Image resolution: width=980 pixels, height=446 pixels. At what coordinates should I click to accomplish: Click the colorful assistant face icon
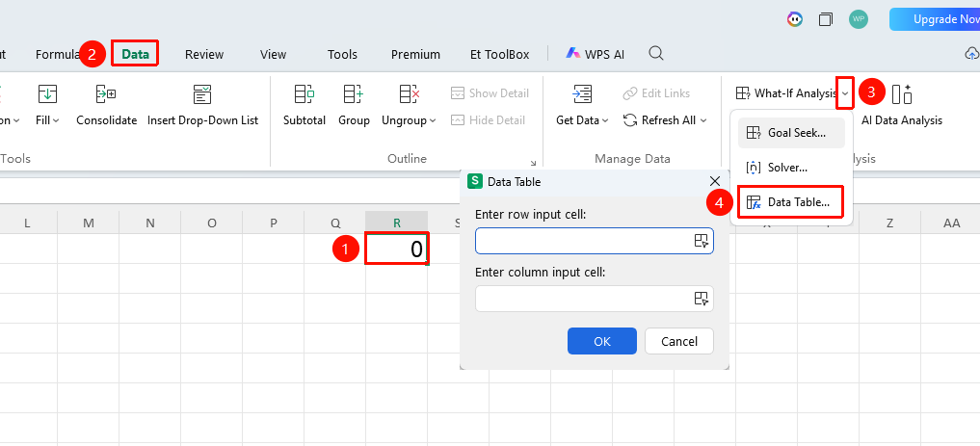[794, 19]
